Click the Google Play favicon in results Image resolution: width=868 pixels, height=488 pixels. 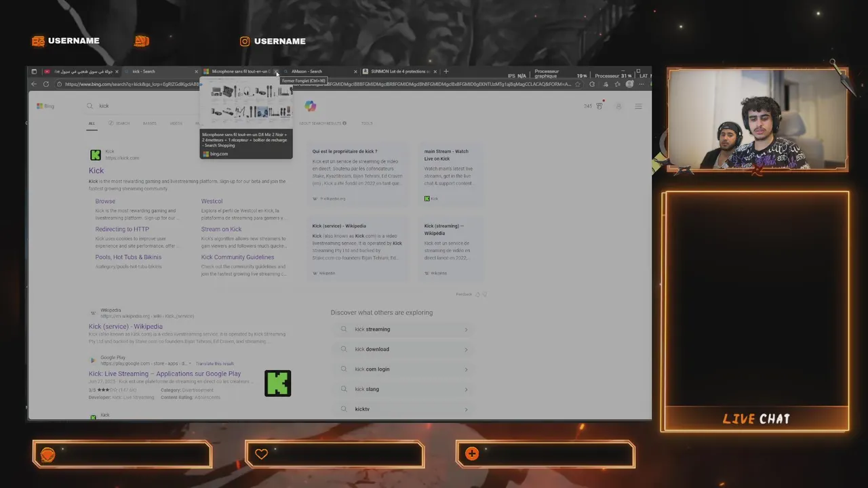93,361
